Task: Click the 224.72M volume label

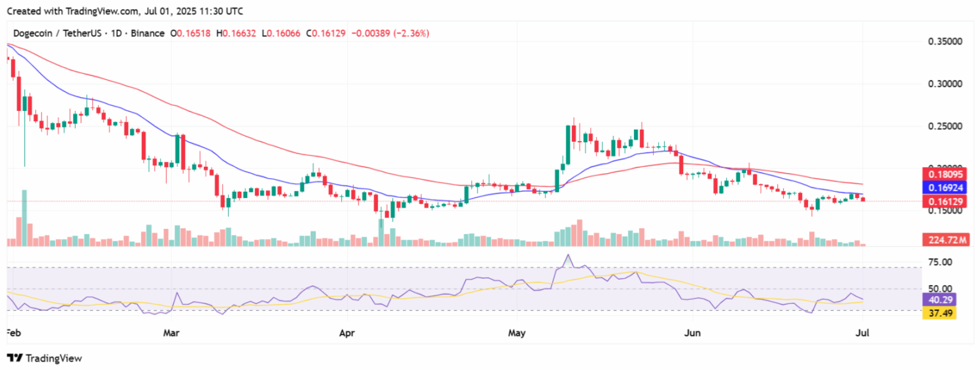Action: point(947,240)
